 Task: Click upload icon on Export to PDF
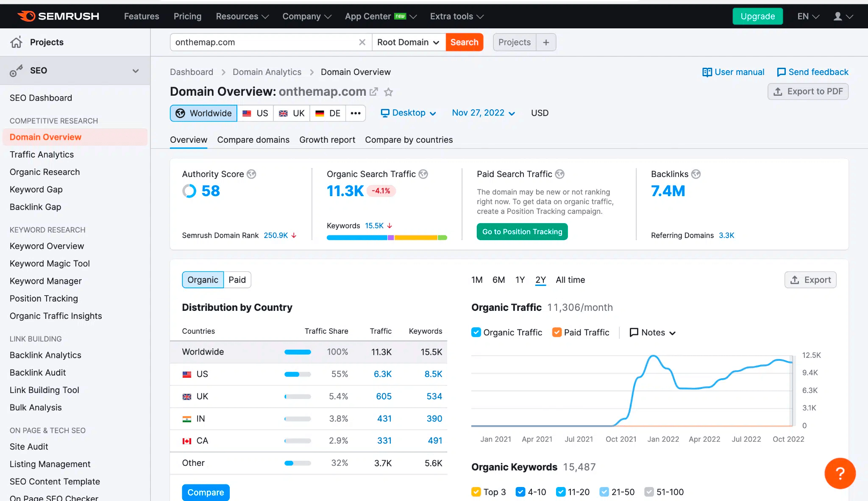click(778, 91)
